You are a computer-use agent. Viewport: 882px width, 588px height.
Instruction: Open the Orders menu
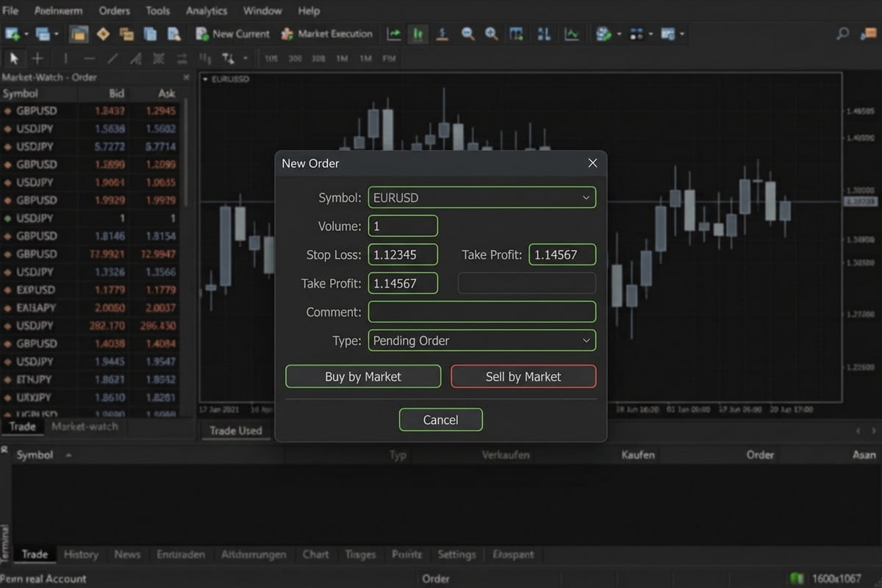115,10
